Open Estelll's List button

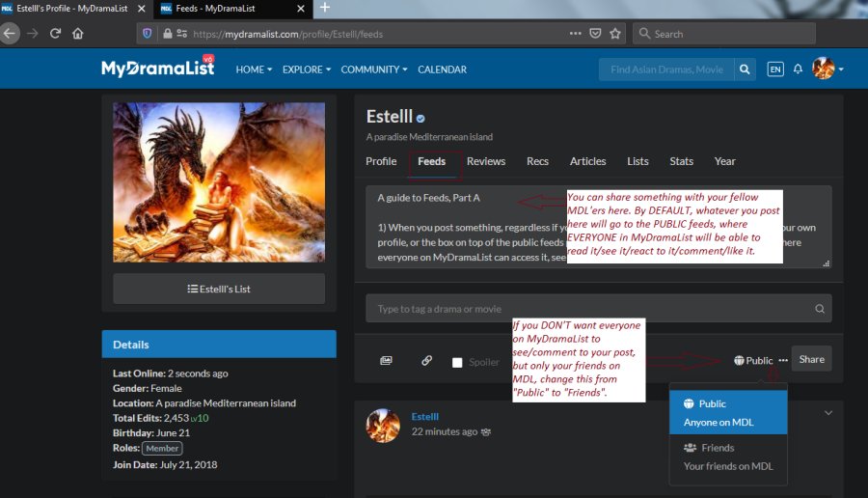click(x=219, y=289)
